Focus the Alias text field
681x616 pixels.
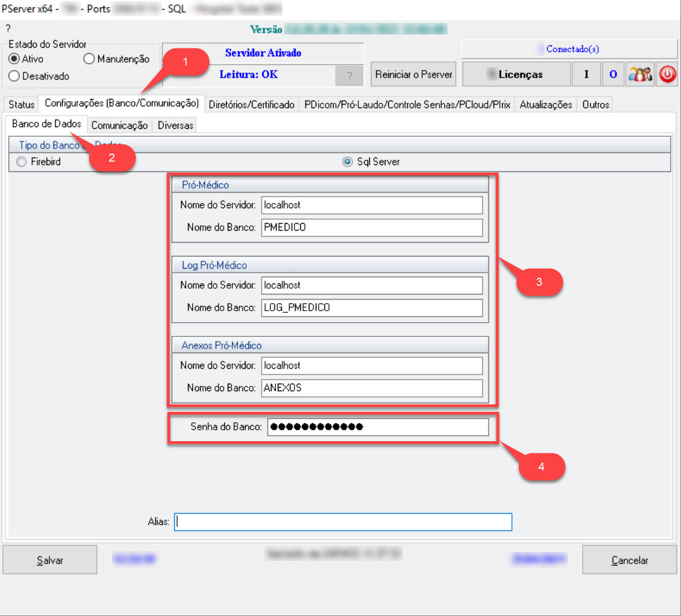pos(343,522)
